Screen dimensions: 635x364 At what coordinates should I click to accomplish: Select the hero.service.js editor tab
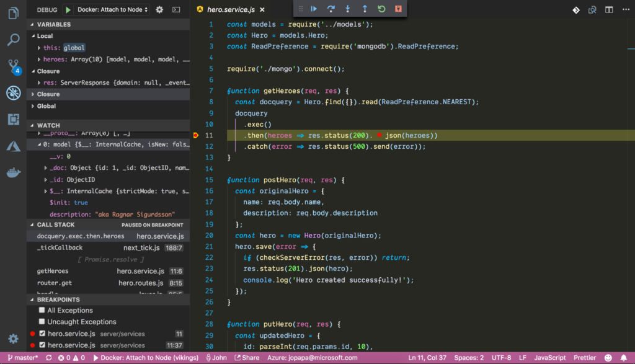[229, 9]
